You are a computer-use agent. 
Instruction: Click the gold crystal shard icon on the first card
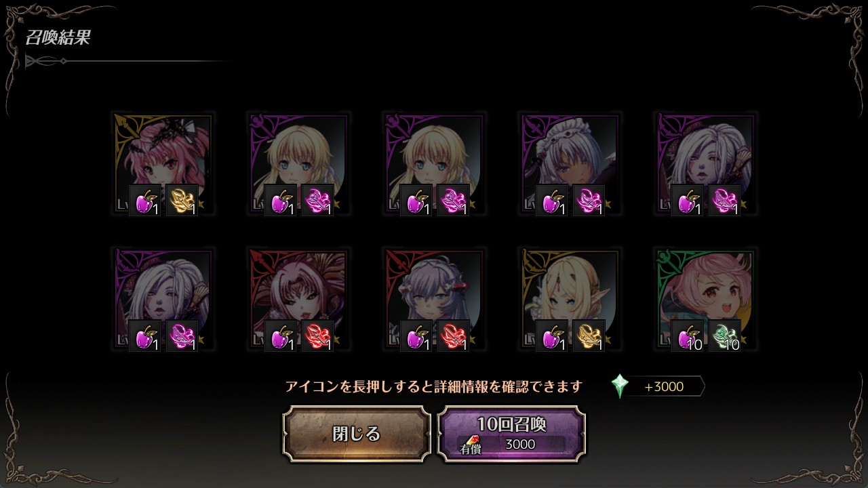182,201
